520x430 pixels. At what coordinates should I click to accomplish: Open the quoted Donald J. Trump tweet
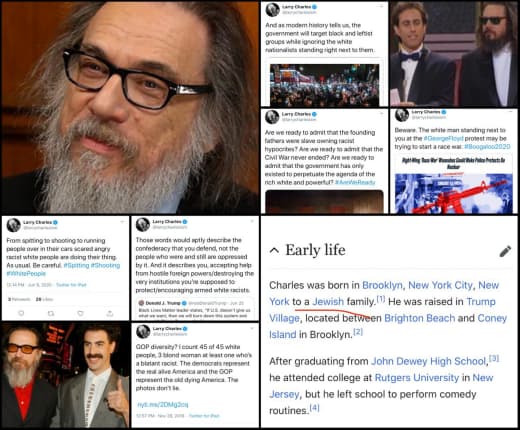(195, 309)
